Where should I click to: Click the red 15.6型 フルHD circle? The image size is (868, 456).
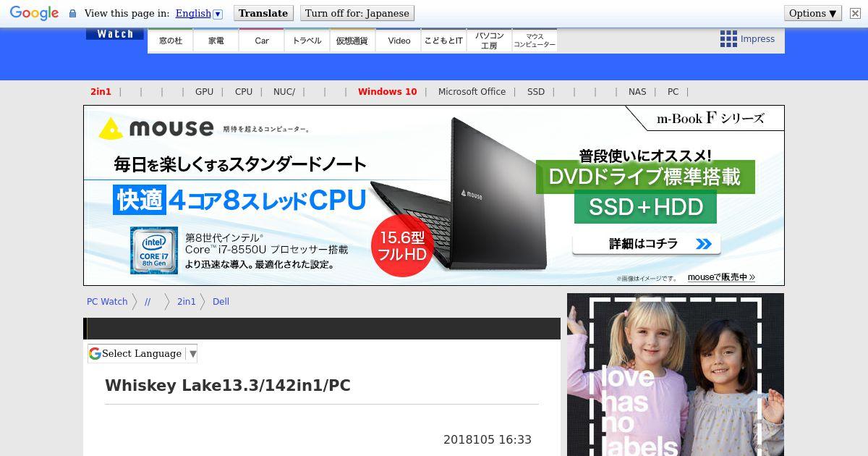click(402, 245)
